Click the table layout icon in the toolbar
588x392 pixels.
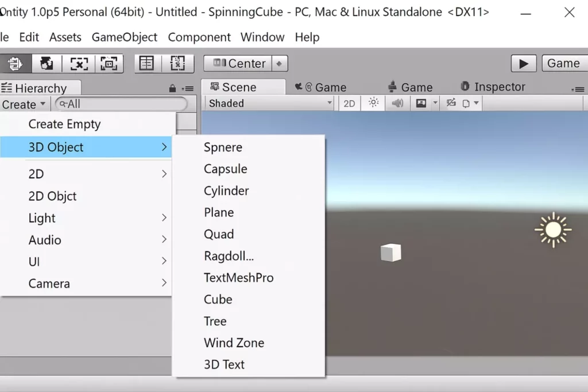coord(146,63)
